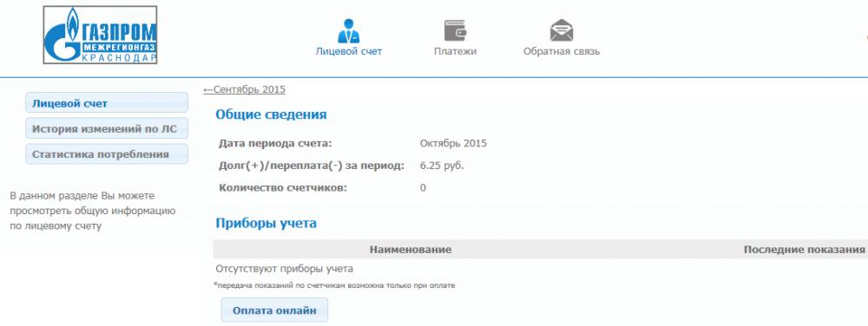Open the Лицевой счет person icon

tap(349, 31)
